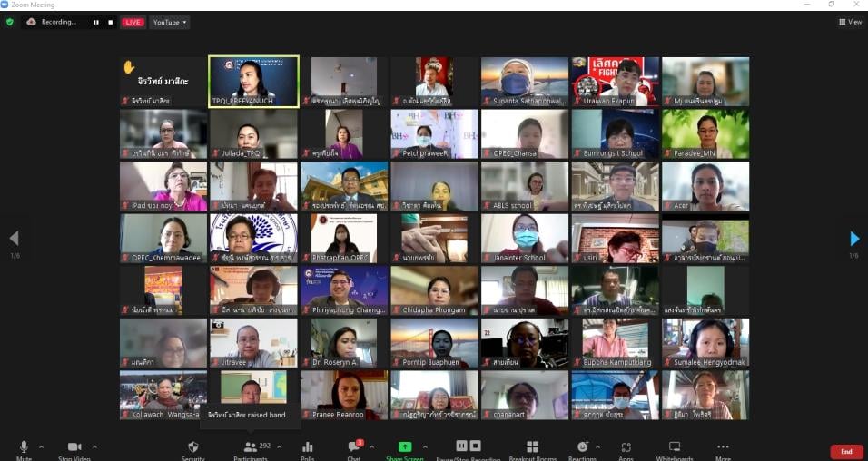Open the Chat panel

point(354,450)
